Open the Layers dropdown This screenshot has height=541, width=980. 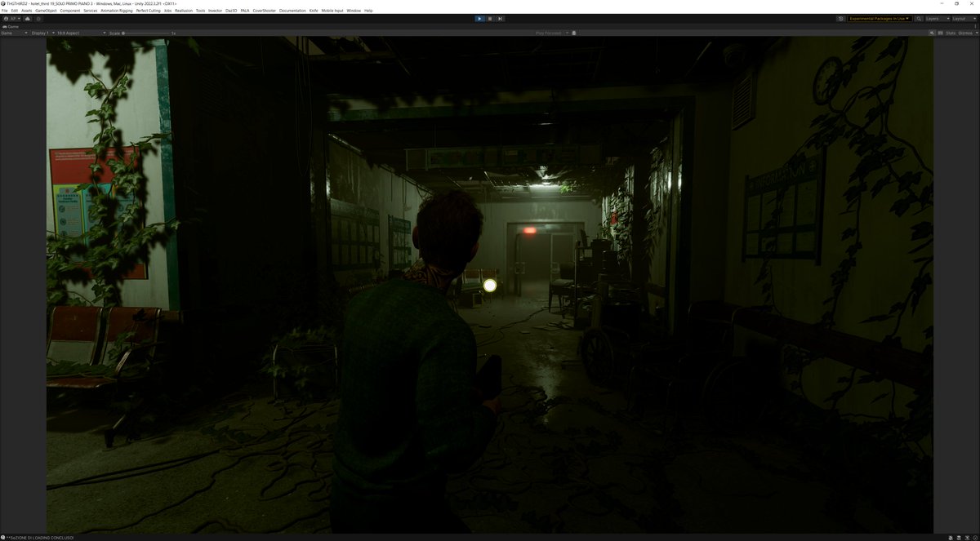(936, 18)
